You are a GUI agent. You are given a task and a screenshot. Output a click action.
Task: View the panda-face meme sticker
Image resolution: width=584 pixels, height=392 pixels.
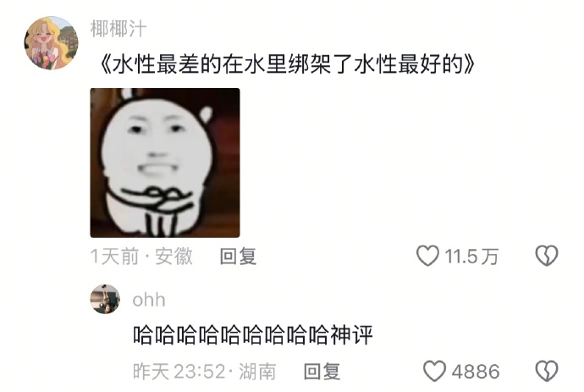pos(165,163)
